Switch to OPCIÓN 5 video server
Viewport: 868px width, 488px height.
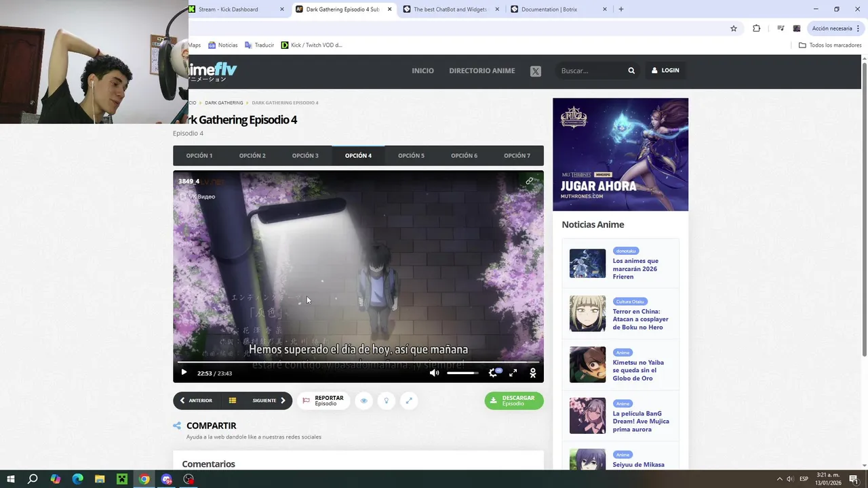tap(411, 155)
